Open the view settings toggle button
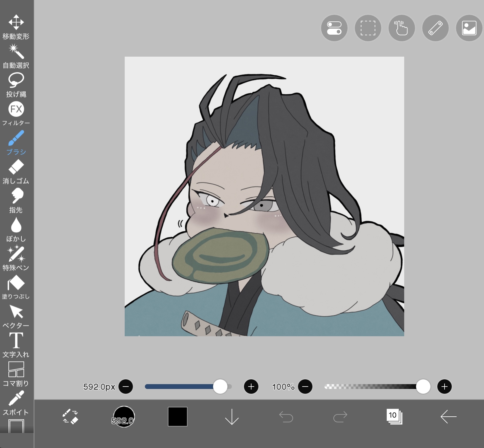484x448 pixels. (x=334, y=28)
